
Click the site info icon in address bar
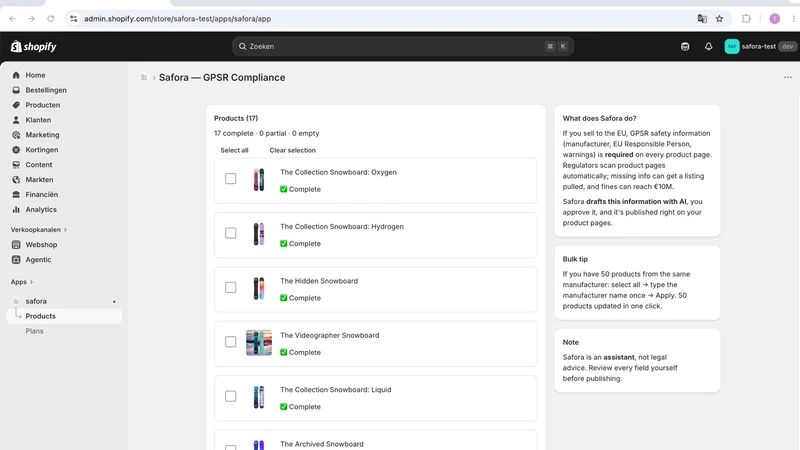tap(73, 19)
